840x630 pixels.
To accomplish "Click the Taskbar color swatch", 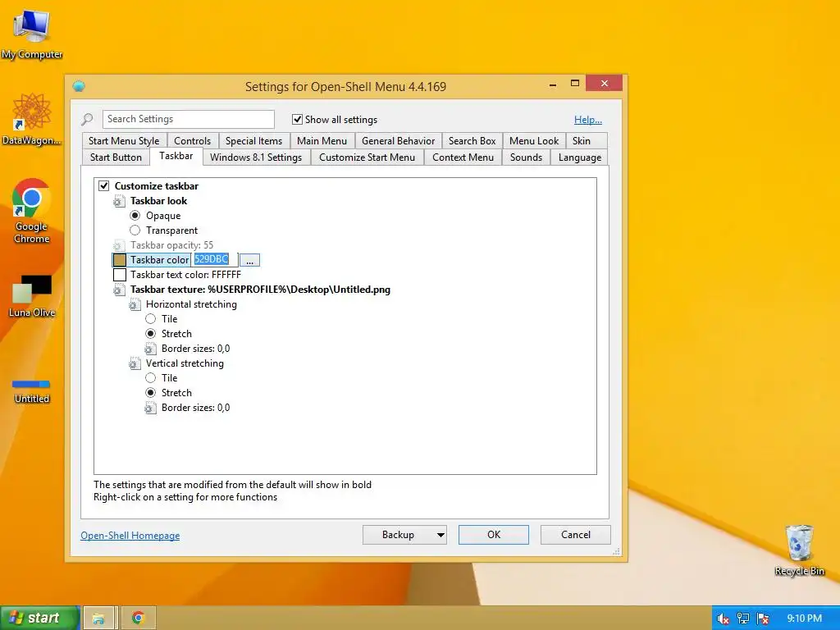I will click(x=120, y=260).
